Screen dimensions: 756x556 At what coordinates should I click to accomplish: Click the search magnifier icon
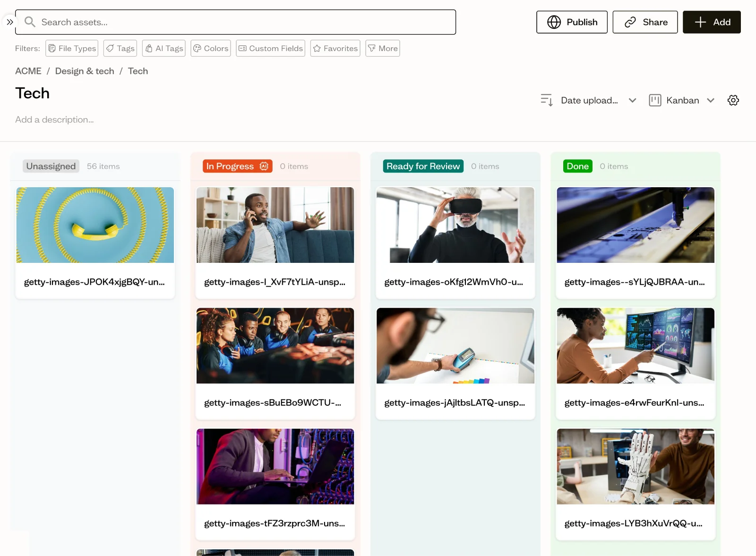point(30,22)
